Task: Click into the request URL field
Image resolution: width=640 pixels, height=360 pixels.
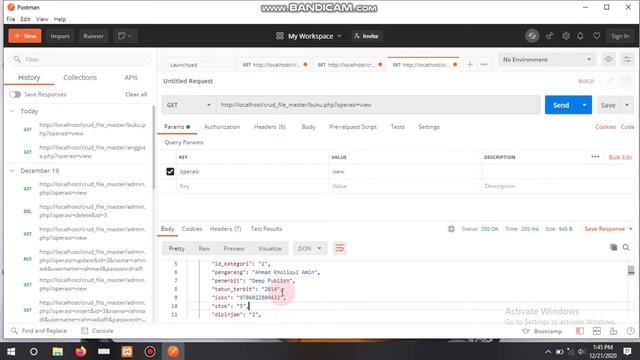Action: pyautogui.click(x=378, y=105)
